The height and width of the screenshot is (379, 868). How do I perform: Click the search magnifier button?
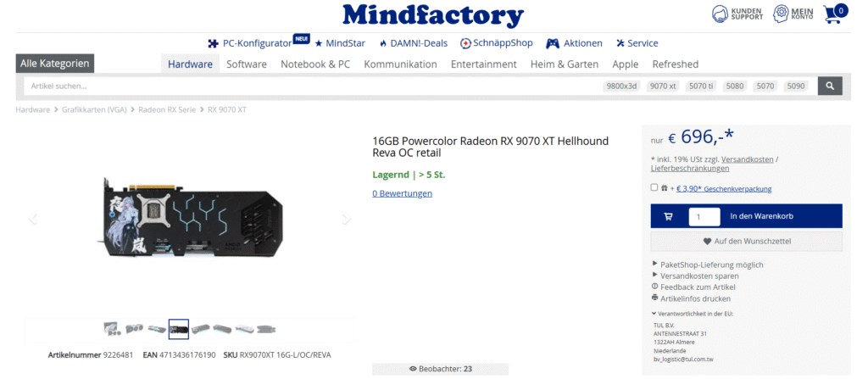830,86
